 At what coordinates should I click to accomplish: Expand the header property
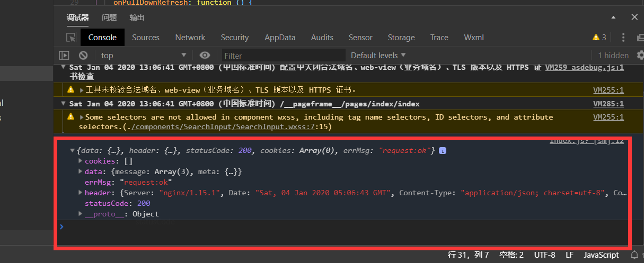point(81,193)
